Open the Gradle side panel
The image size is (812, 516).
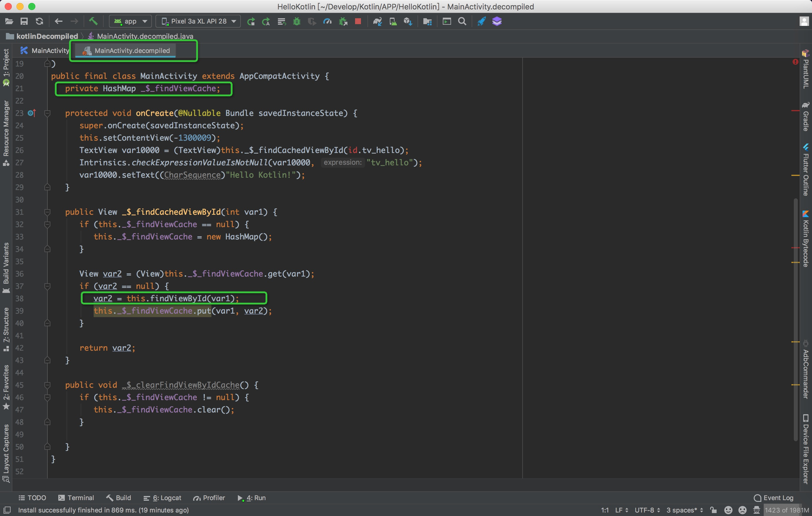pos(806,116)
